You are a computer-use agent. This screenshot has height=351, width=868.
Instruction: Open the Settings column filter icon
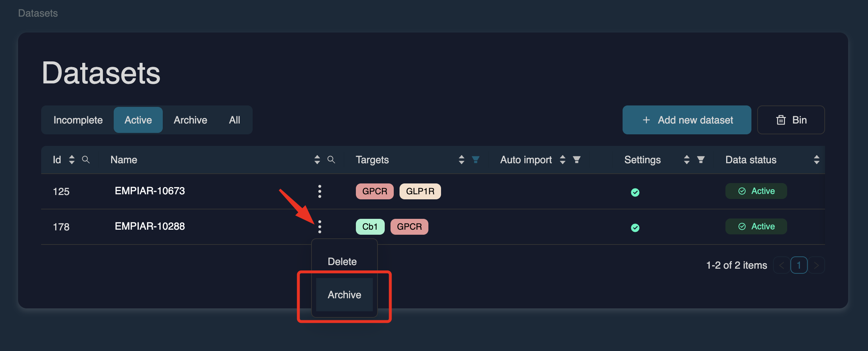point(701,160)
